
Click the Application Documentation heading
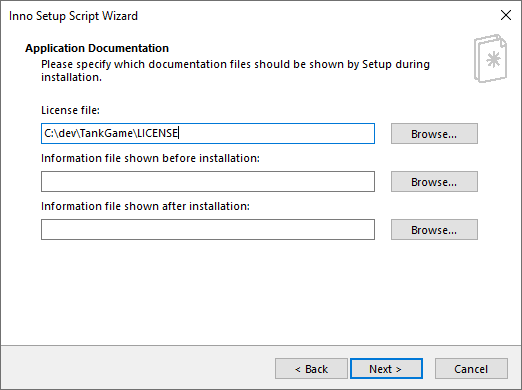coord(97,48)
